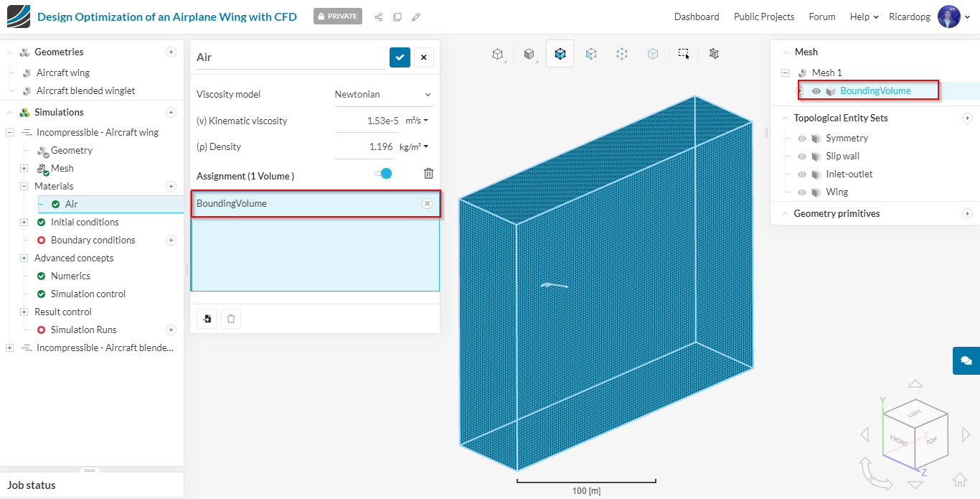Viewport: 980px width, 499px height.
Task: Hide the Inlet-outlet entity set
Action: coord(802,174)
